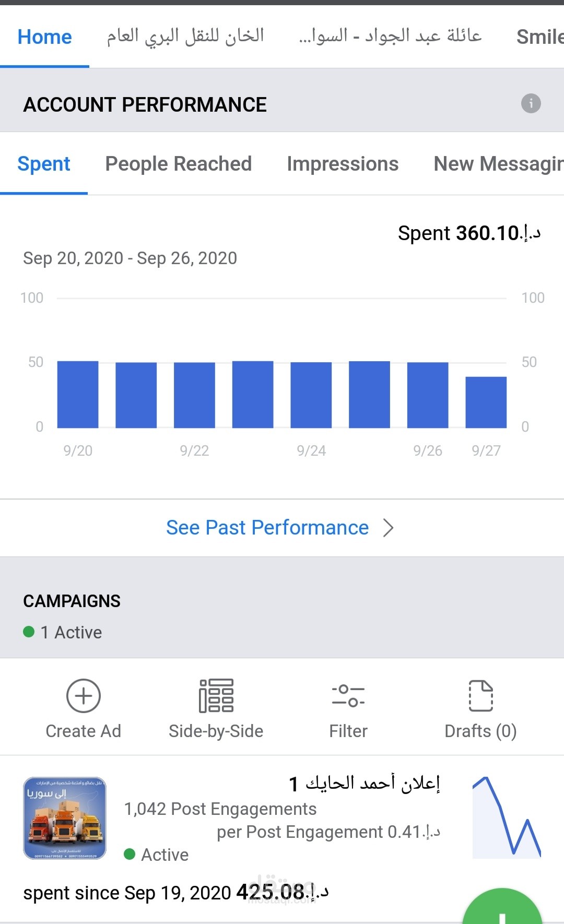Open the الخان للنقل البري العام account tab
The width and height of the screenshot is (564, 924).
(185, 37)
